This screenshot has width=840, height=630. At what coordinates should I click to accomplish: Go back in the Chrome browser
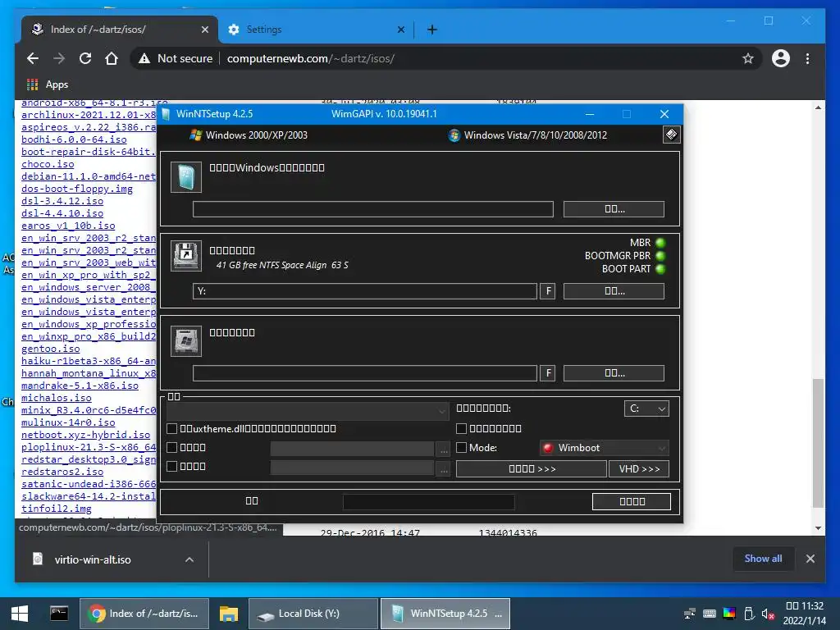tap(33, 58)
